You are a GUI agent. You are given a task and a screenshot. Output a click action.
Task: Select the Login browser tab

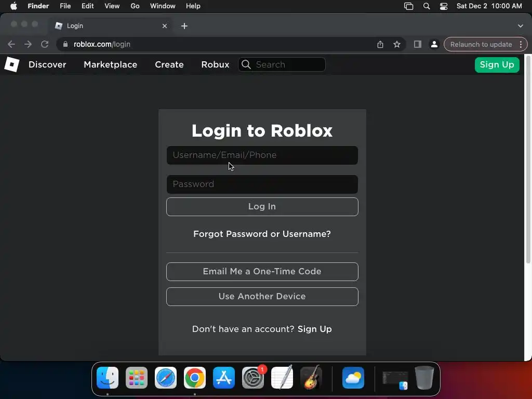pos(110,26)
